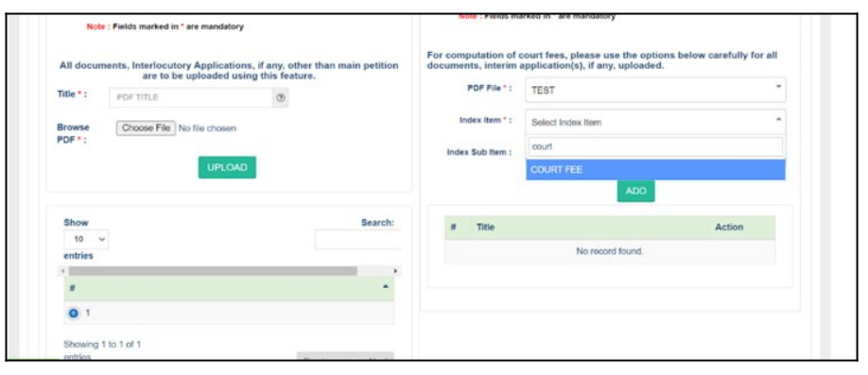The height and width of the screenshot is (375, 868).
Task: Open the Show entries count dropdown
Action: click(x=86, y=240)
